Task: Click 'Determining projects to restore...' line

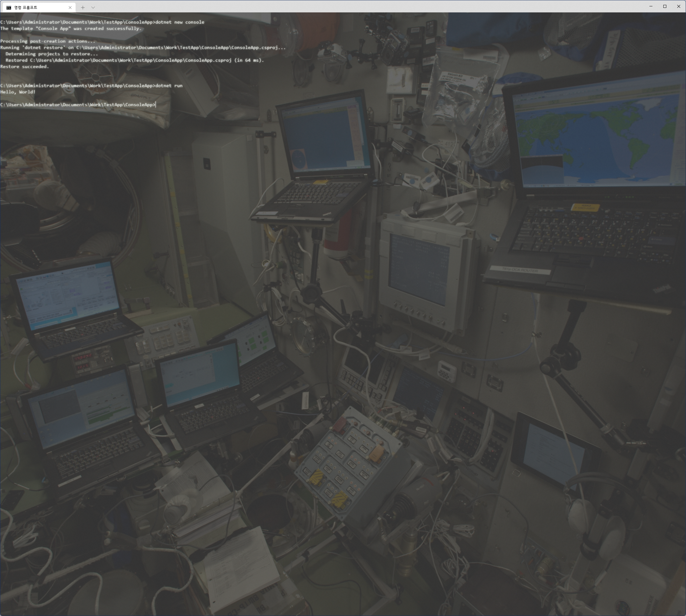Action: (51, 54)
